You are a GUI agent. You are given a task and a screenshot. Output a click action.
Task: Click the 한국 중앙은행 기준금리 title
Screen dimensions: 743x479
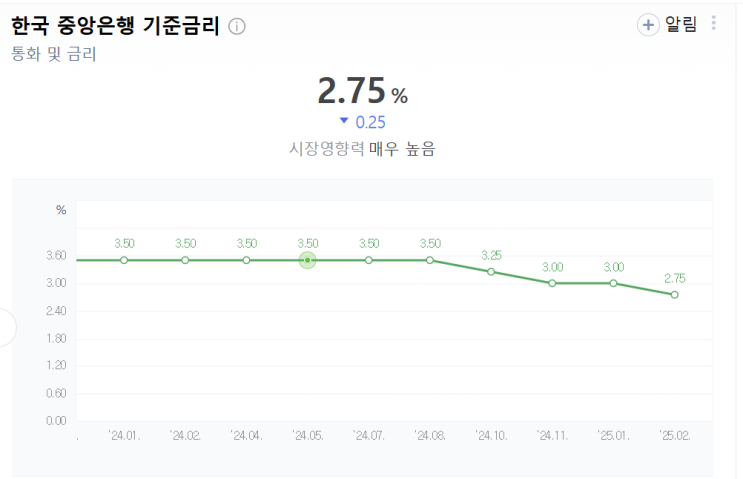115,26
